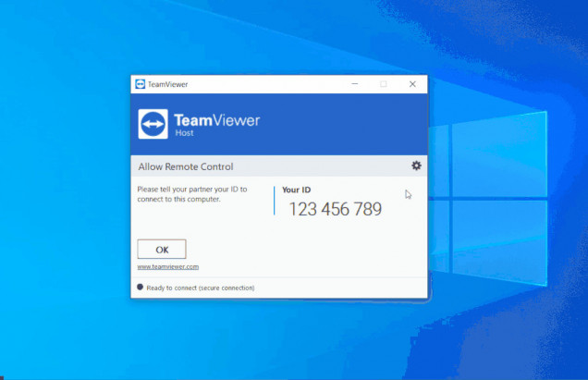The width and height of the screenshot is (588, 380).
Task: Click the "Host" label under TeamViewer
Action: pos(182,133)
